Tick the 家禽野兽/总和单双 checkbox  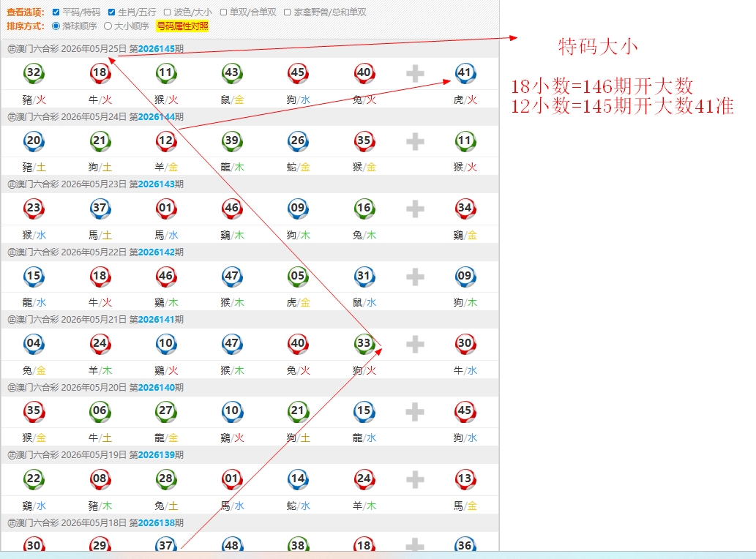(288, 12)
